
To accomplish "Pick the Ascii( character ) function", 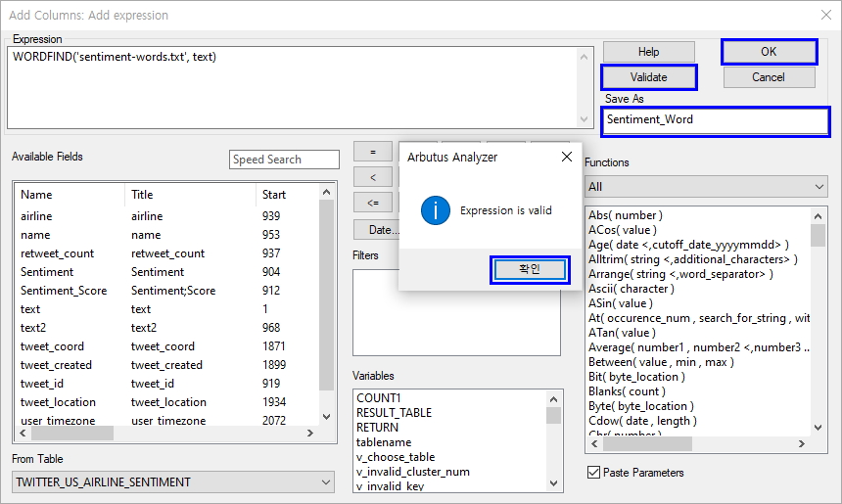I will tap(631, 289).
